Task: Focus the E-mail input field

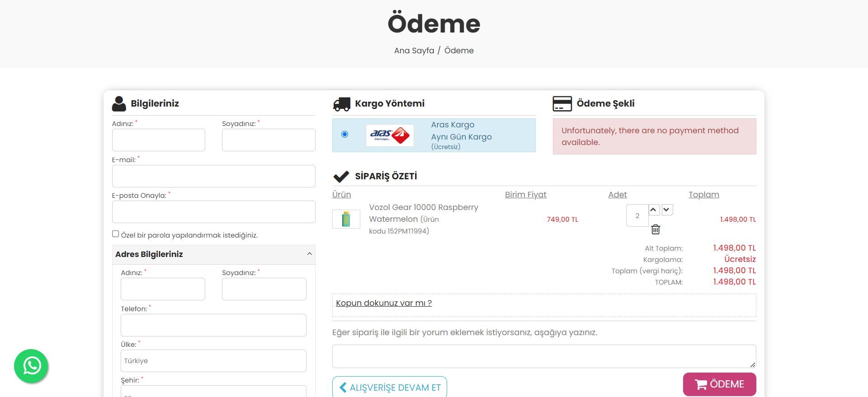Action: click(x=213, y=176)
